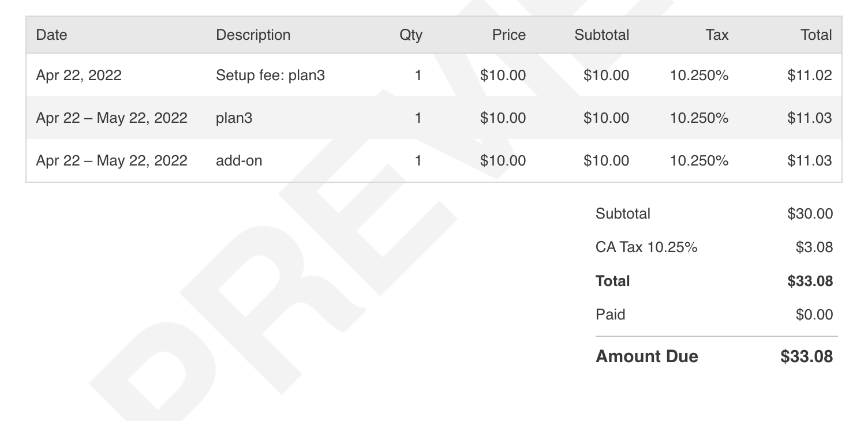868x421 pixels.
Task: Click the Date column header
Action: tap(51, 35)
